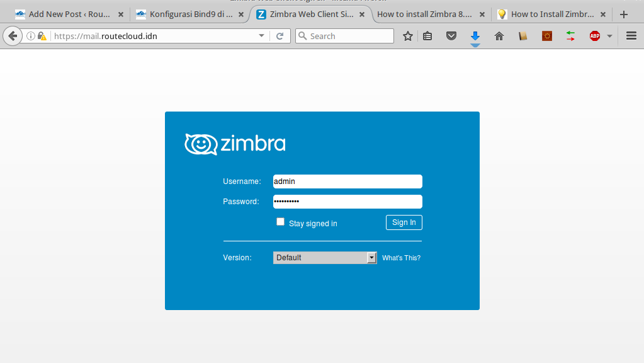Click the Username: label
Screen dimensions: 644x363
[242, 181]
